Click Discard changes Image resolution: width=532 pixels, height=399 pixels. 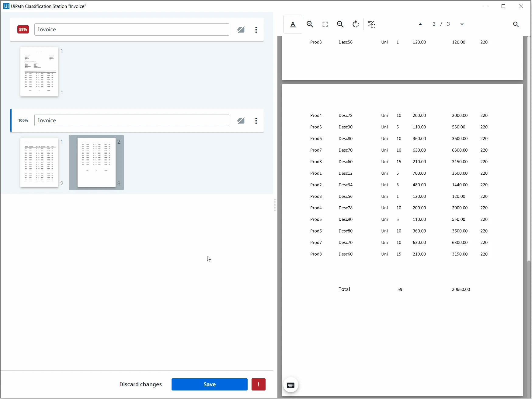click(x=141, y=384)
